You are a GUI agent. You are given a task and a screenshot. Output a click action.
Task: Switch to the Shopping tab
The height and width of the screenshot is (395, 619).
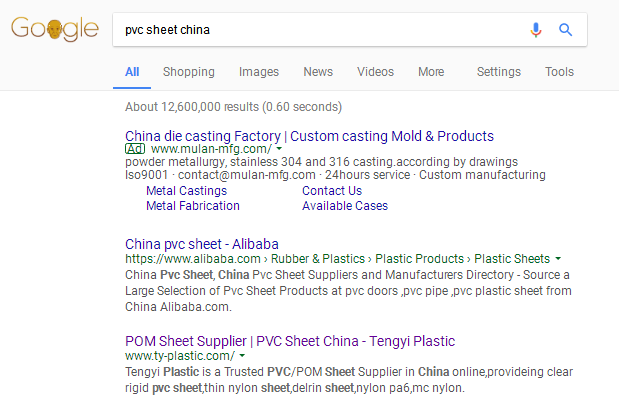(x=189, y=72)
